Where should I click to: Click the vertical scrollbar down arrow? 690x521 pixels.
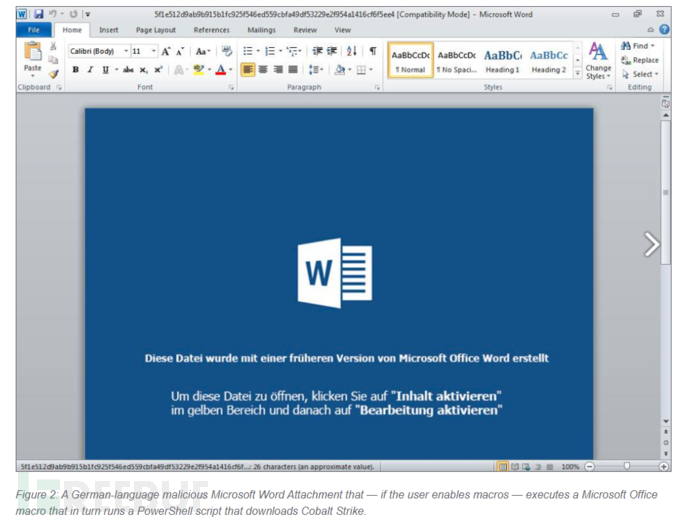666,422
